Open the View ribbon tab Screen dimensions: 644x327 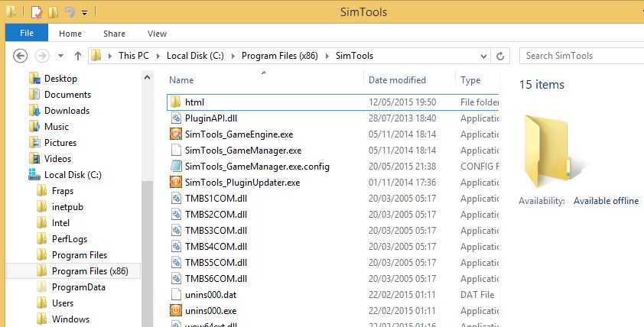pyautogui.click(x=157, y=34)
